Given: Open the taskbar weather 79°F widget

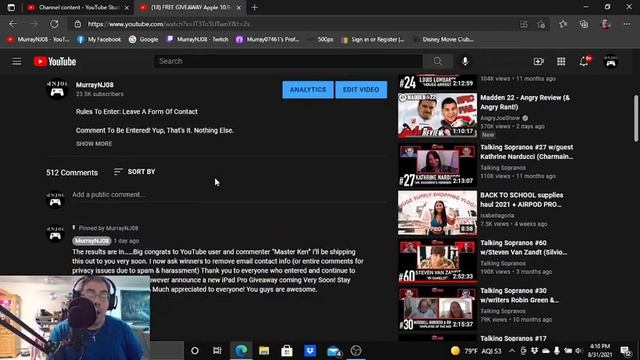Looking at the screenshot, I should pos(476,351).
